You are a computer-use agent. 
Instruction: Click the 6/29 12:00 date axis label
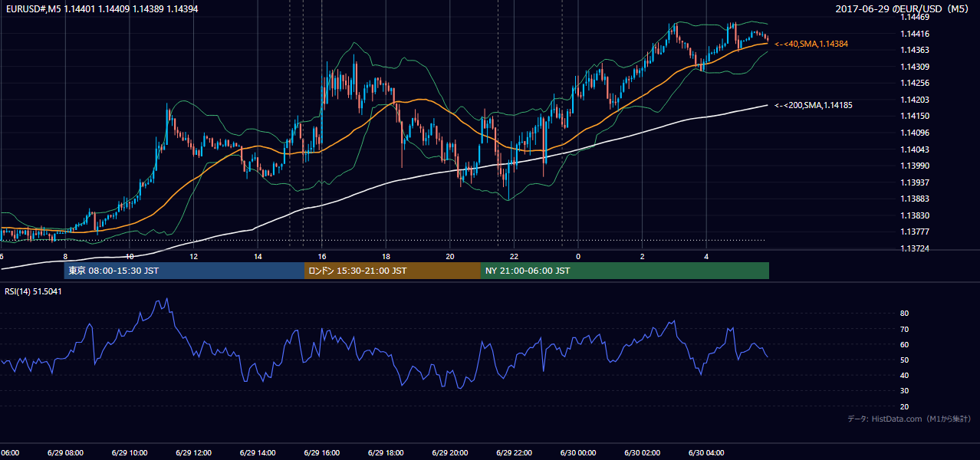coord(193,453)
